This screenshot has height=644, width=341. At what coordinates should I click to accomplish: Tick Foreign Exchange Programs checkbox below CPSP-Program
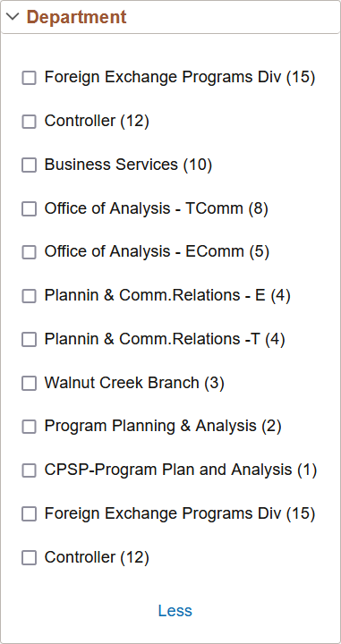(29, 513)
